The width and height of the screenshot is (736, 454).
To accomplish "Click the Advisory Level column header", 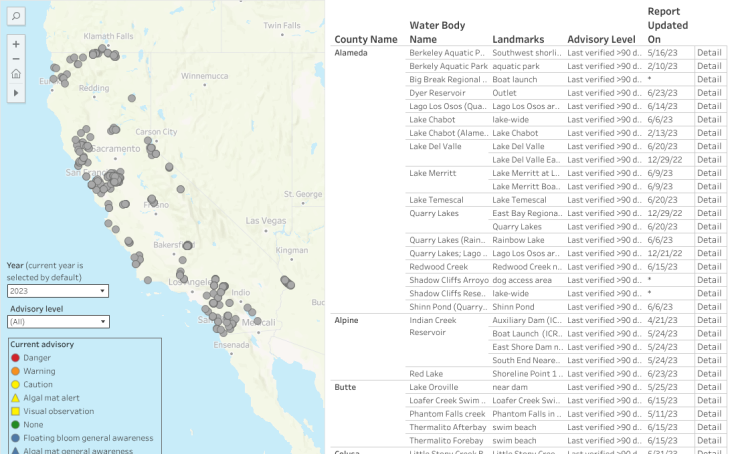I will point(601,39).
